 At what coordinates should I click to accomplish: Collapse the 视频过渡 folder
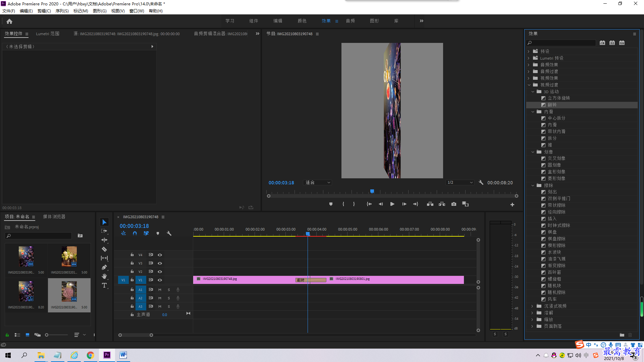529,85
